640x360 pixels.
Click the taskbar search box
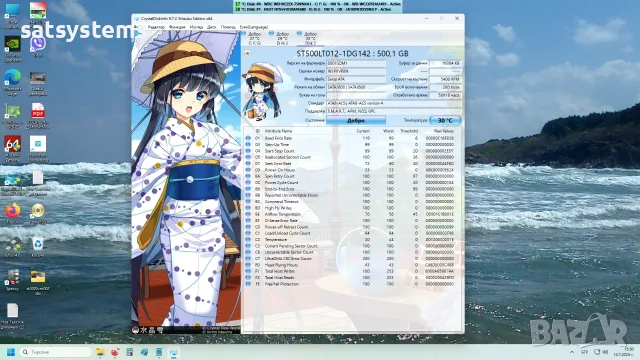coord(56,352)
